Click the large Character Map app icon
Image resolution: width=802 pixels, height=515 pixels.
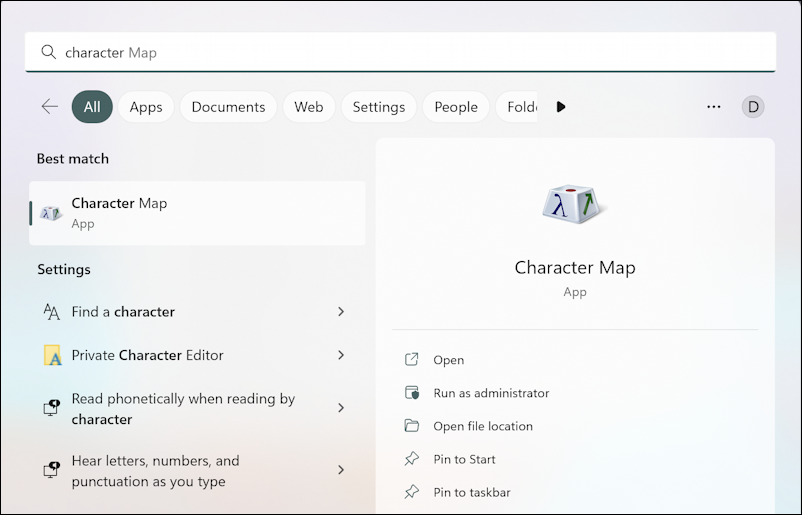(x=574, y=204)
